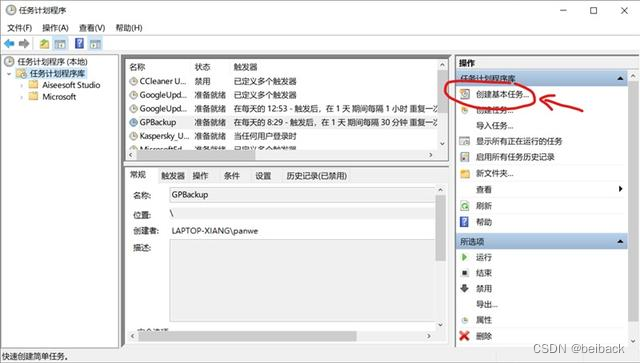Click the Up one level folder icon

pyautogui.click(x=44, y=43)
